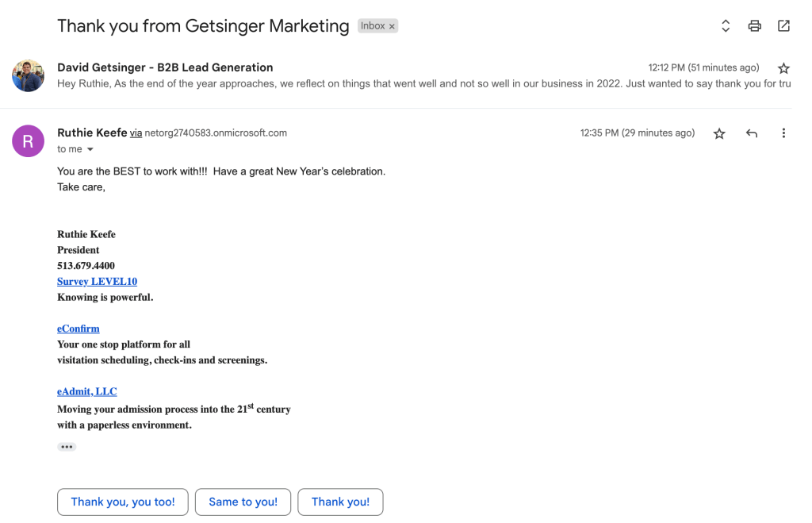Choose the "Same to you!" smart reply
This screenshot has width=812, height=523.
[243, 502]
